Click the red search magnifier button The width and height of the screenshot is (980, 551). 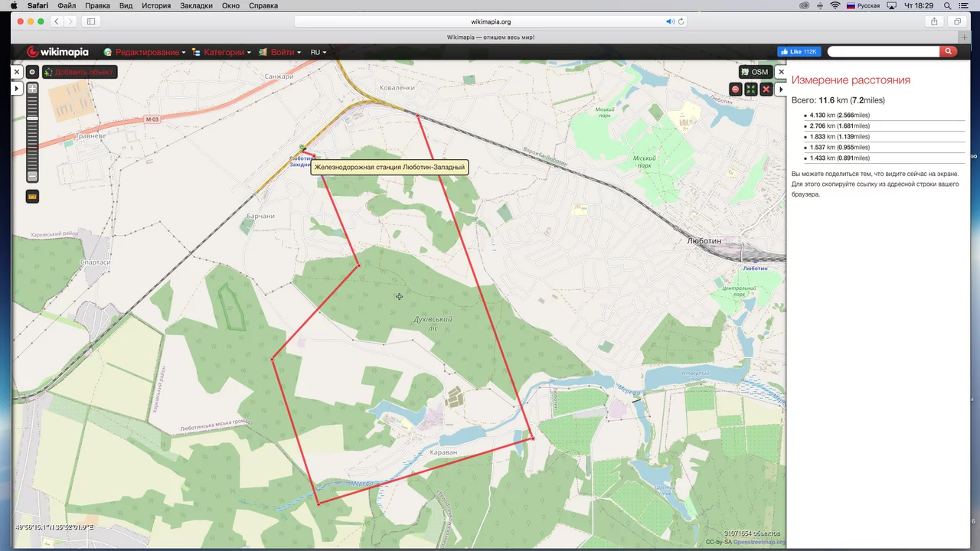949,51
